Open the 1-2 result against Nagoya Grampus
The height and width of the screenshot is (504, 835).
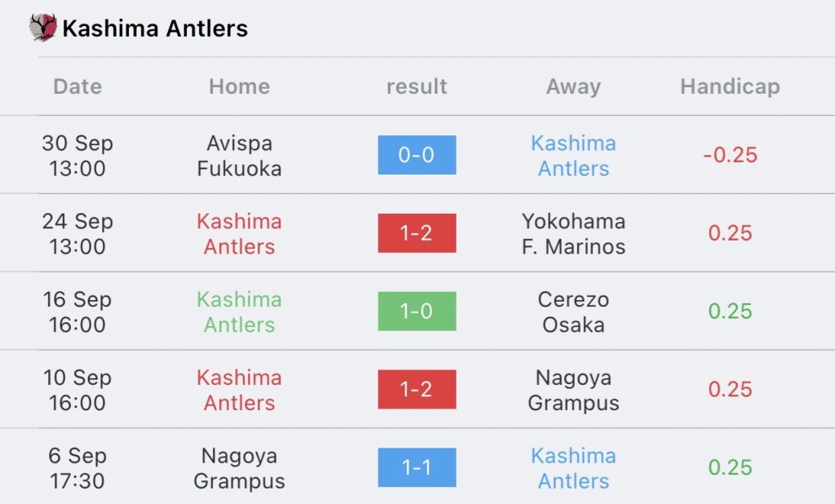coord(417,390)
